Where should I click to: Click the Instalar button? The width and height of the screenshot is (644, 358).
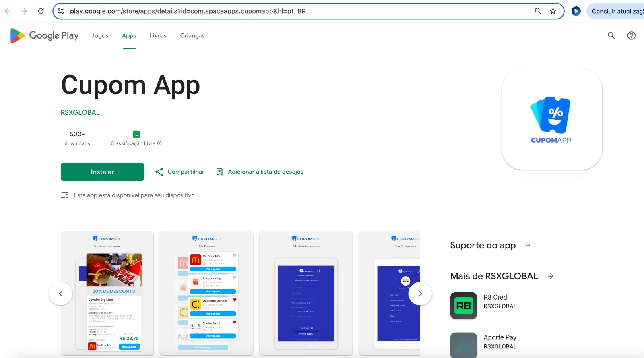(x=103, y=172)
